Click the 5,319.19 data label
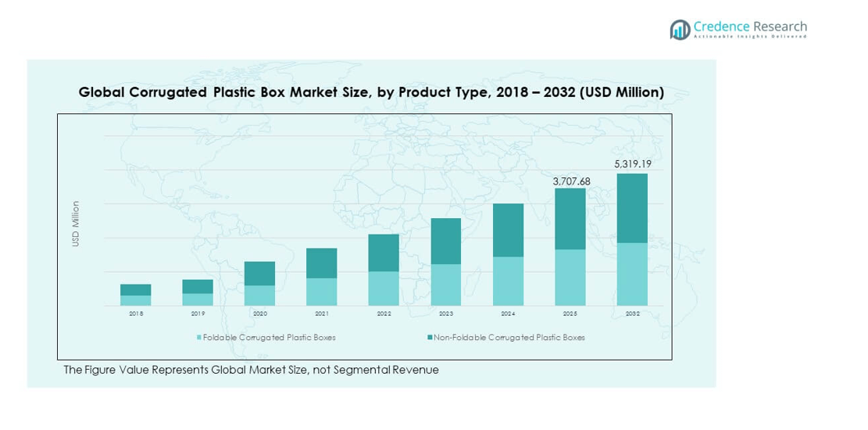 632,165
